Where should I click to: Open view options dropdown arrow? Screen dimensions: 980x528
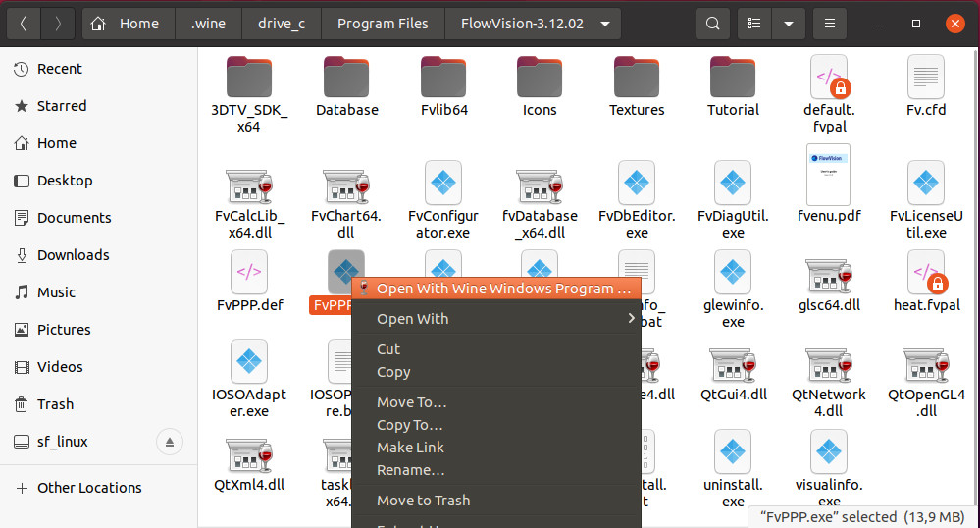pyautogui.click(x=789, y=24)
